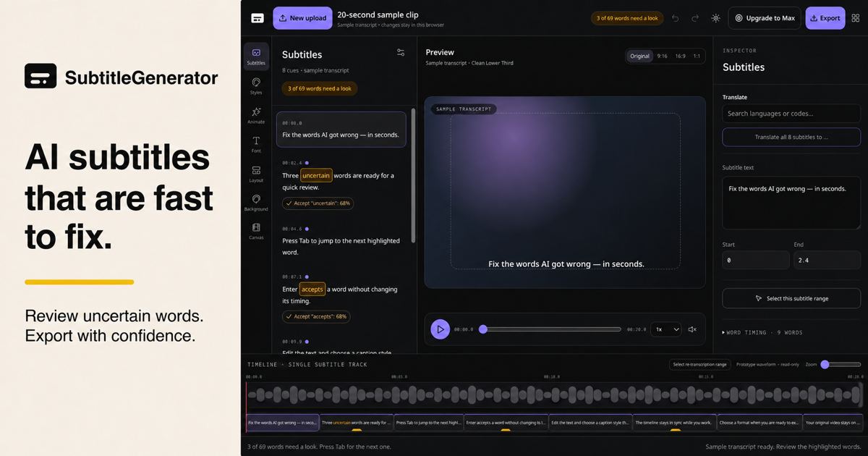
Task: Open the Subtitles sidebar tab
Action: [x=256, y=56]
